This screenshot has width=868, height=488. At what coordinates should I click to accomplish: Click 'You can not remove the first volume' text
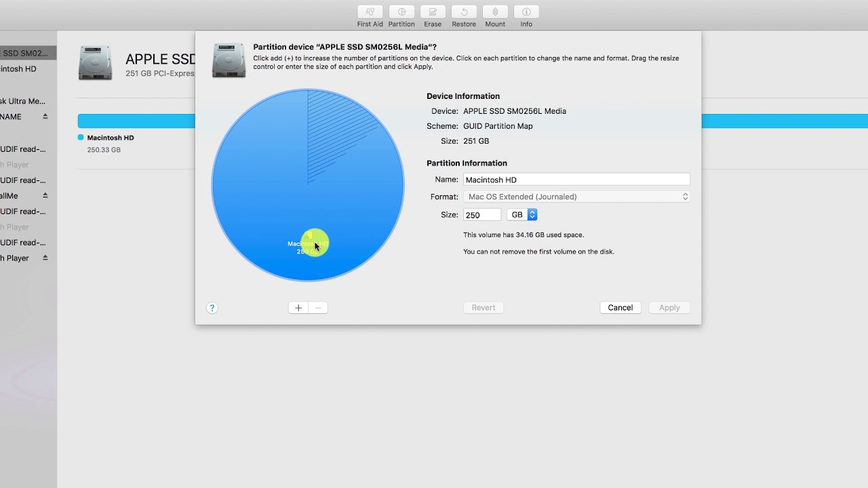(x=538, y=251)
